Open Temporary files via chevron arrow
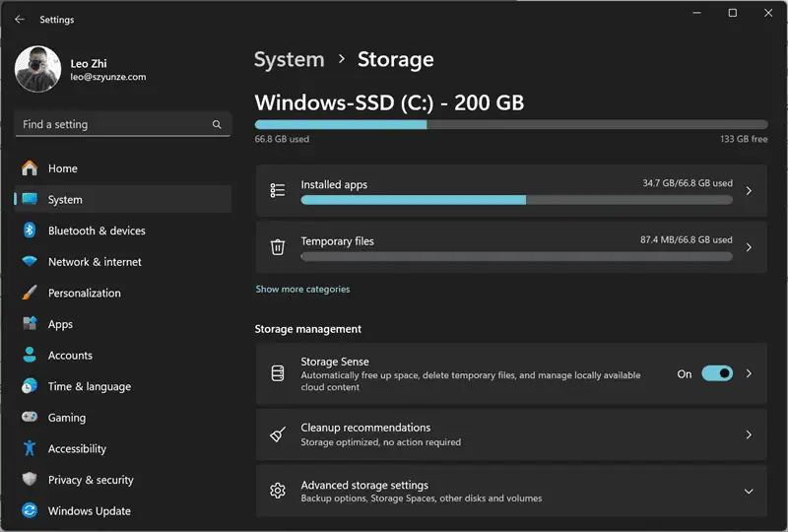 pyautogui.click(x=749, y=247)
